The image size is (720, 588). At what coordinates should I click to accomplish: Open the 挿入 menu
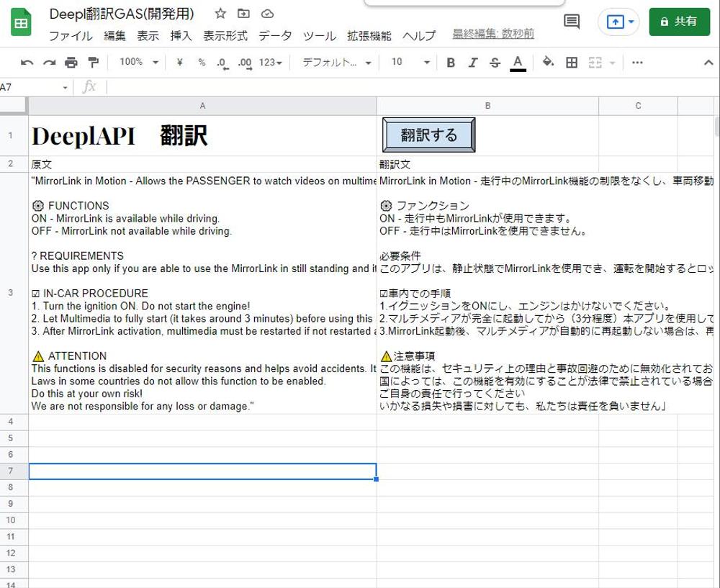[x=181, y=36]
